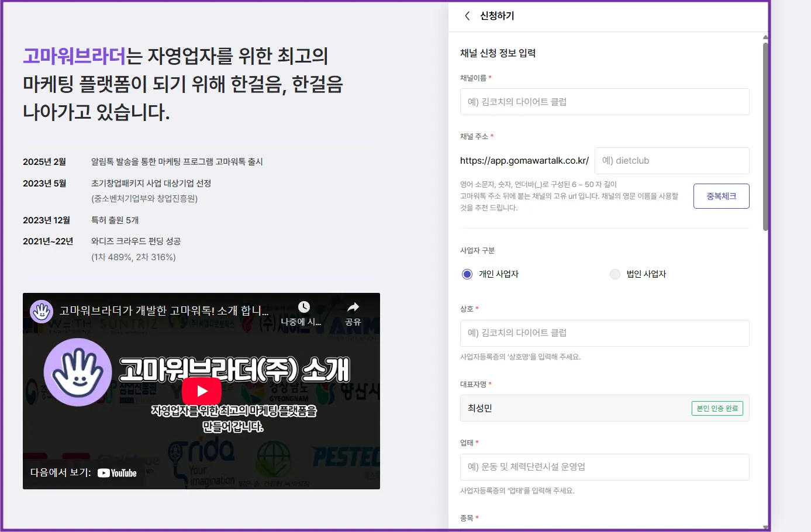The width and height of the screenshot is (811, 532).
Task: Click the (1차 489%, 2차 316%) text
Action: coord(133,257)
